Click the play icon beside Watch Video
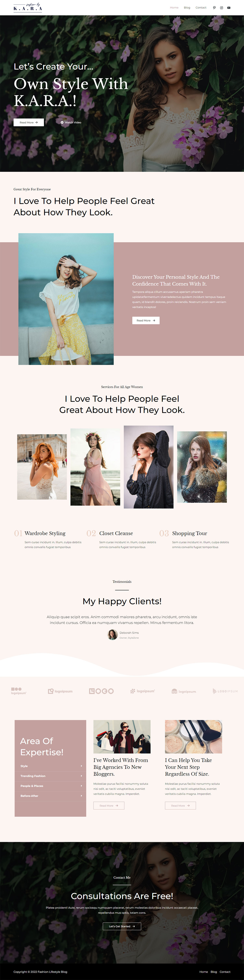Viewport: 244px width, 980px height. pos(62,123)
